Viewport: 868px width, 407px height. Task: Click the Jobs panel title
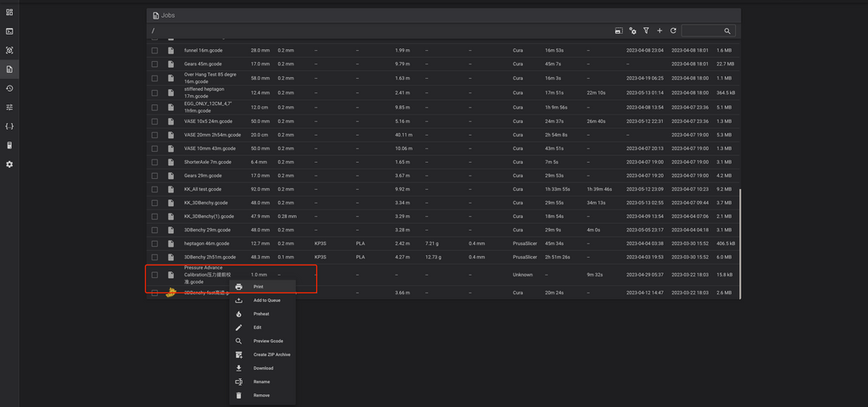pos(168,15)
